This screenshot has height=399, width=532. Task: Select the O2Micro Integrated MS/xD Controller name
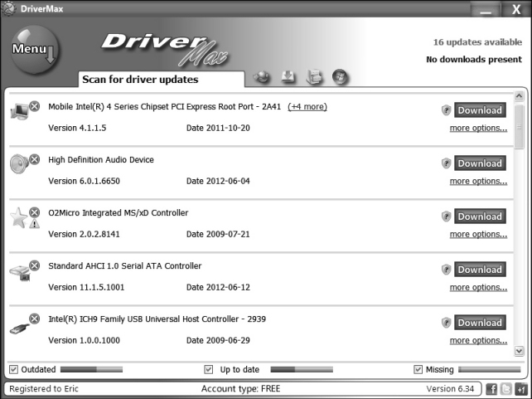click(118, 213)
